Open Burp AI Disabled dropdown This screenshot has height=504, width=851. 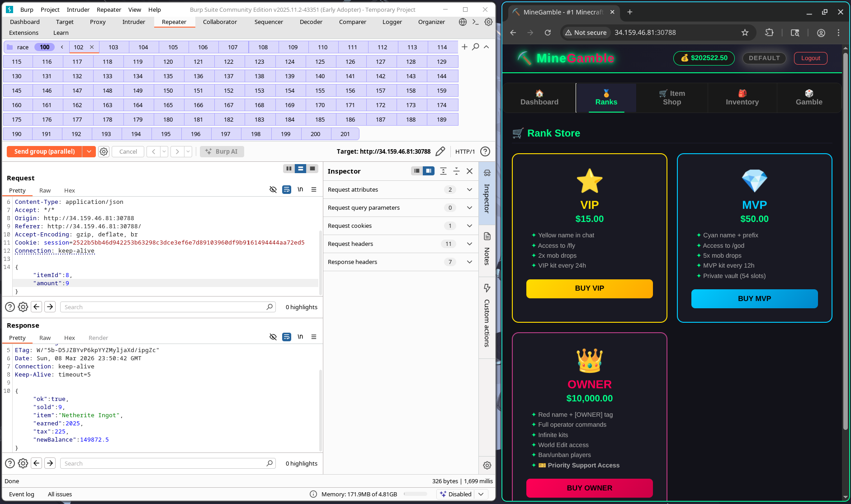coord(481,494)
